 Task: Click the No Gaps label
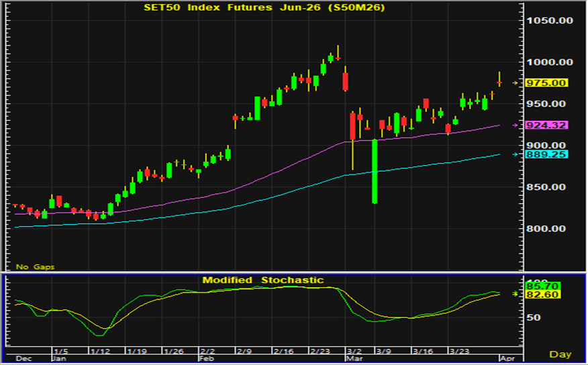(x=36, y=267)
